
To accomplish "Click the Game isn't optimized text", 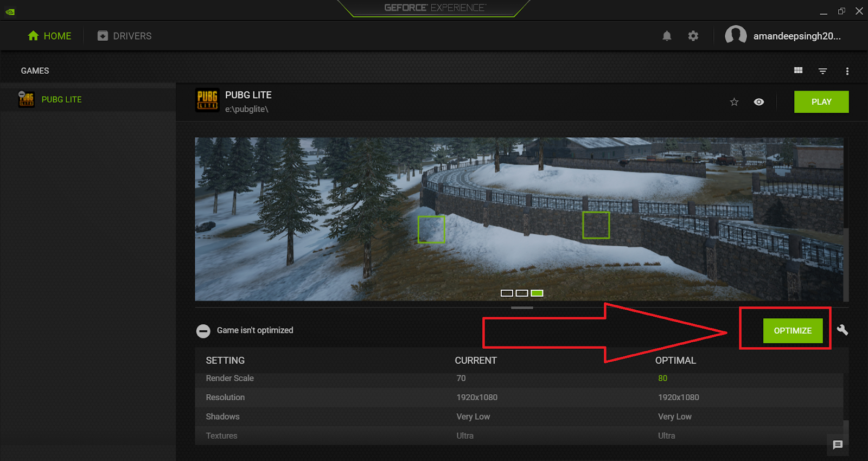I will click(255, 330).
